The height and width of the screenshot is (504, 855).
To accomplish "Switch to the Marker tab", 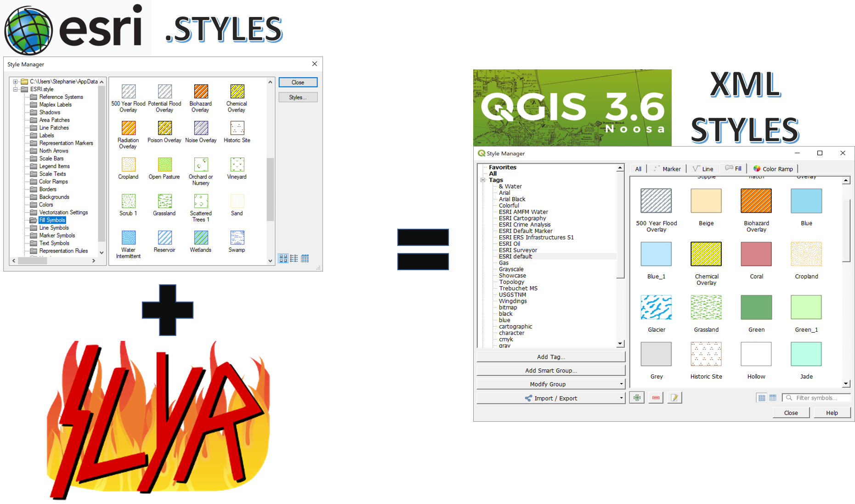I will click(667, 169).
